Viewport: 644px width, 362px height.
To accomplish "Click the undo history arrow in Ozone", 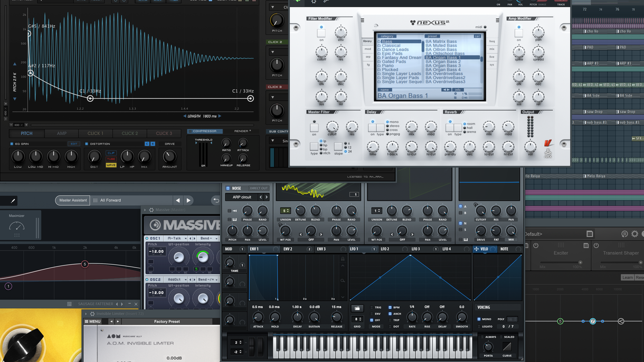I will click(216, 201).
